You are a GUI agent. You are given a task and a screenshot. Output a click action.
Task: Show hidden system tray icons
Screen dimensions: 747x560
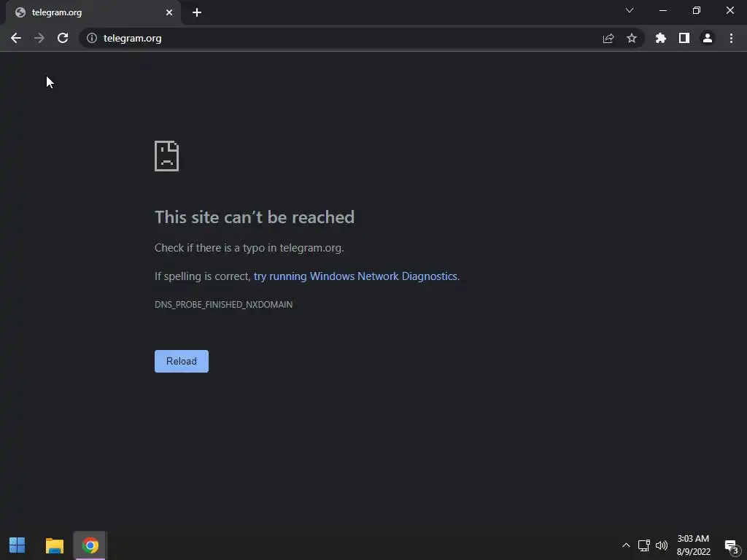pos(626,545)
